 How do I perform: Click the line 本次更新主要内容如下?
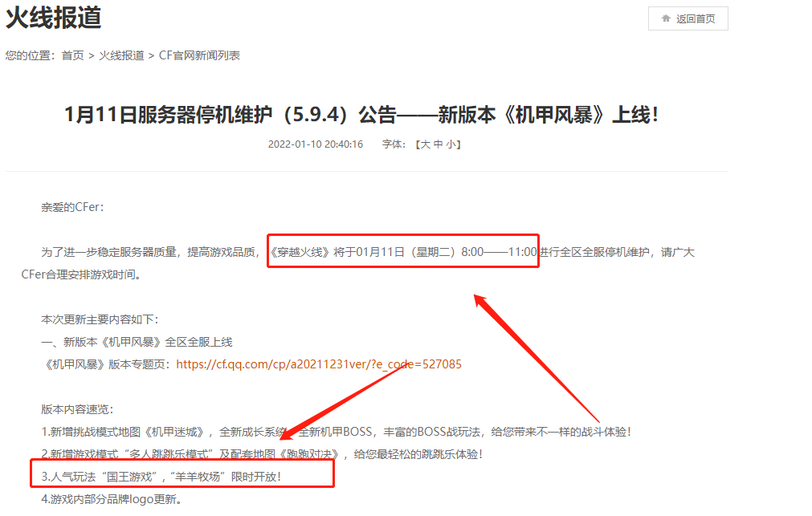(100, 319)
